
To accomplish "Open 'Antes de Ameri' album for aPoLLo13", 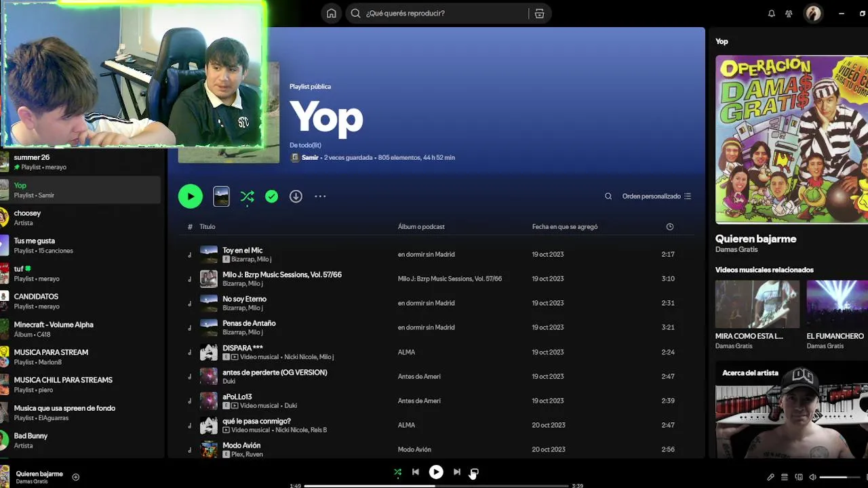I will click(x=419, y=401).
